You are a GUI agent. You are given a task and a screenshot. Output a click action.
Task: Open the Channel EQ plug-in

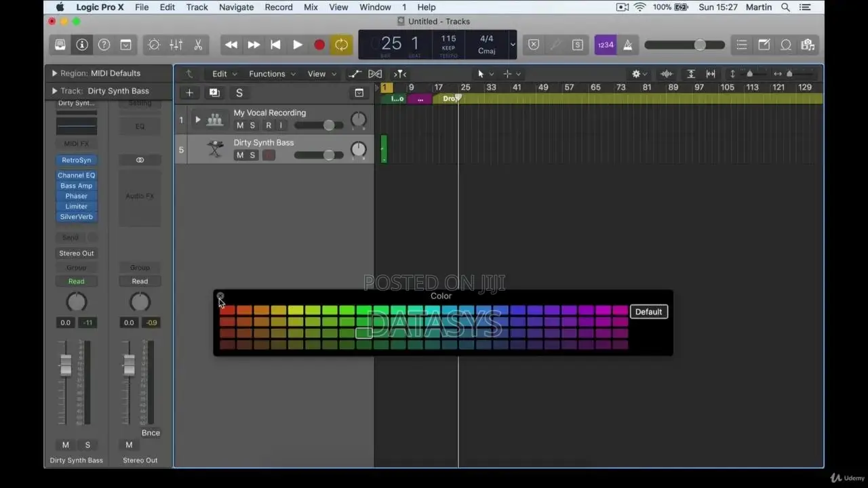coord(77,176)
